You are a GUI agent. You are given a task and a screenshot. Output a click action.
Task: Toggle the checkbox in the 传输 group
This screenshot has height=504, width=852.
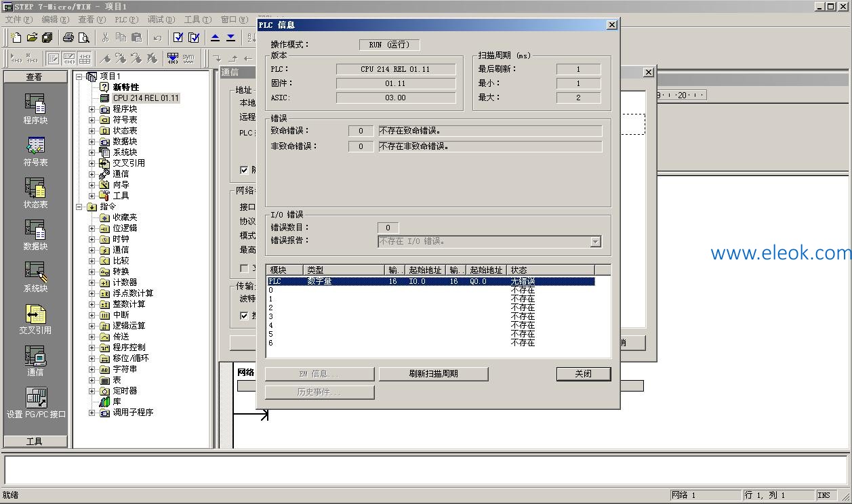coord(244,316)
